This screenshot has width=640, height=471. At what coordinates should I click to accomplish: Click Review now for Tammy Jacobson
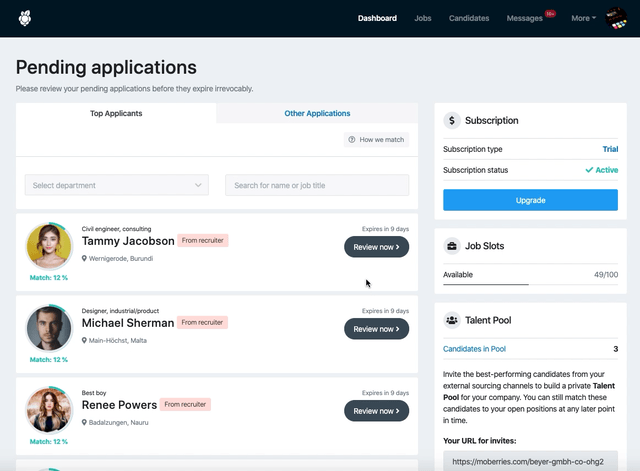(376, 247)
